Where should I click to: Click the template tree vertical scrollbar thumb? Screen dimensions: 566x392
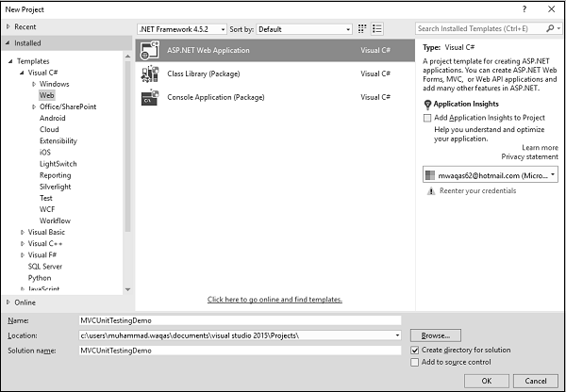pos(127,146)
